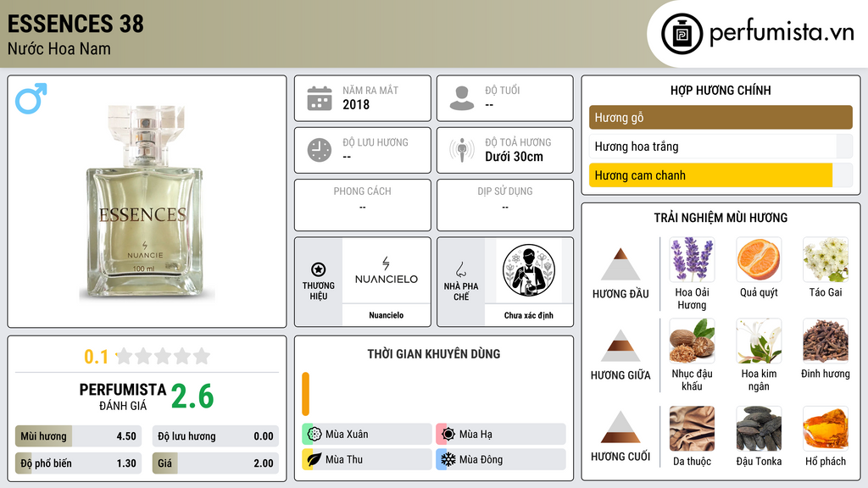The image size is (868, 488).
Task: Open the Nuancielo brand link
Action: pyautogui.click(x=387, y=315)
